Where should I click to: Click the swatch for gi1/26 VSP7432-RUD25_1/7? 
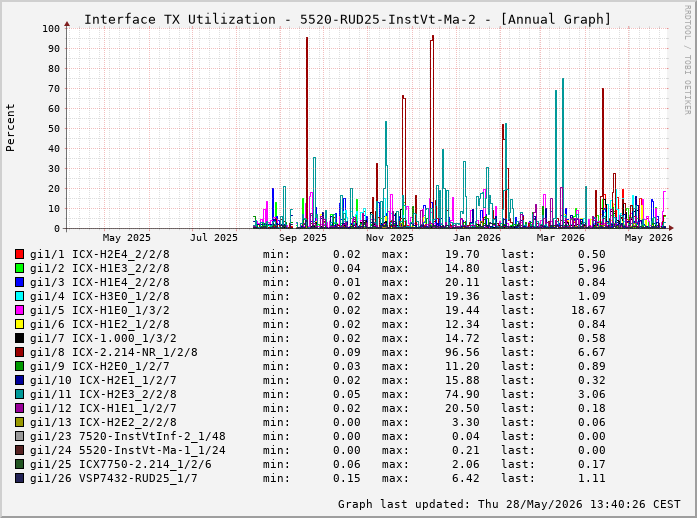coord(19,478)
